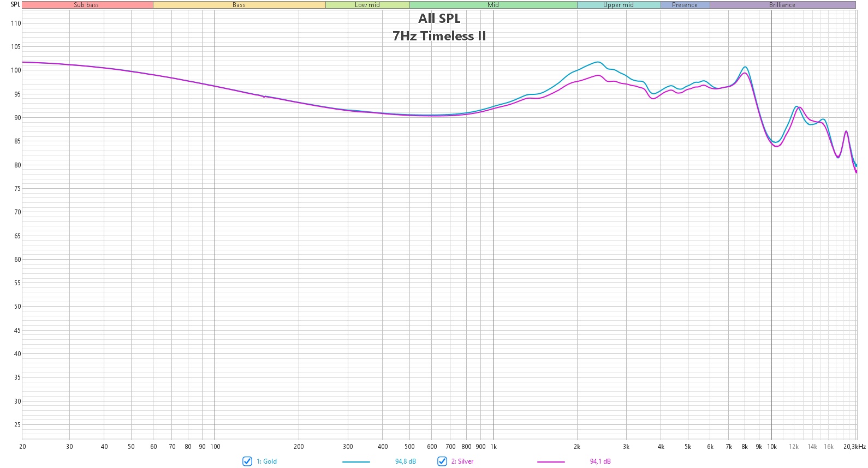Click the Bass band label

click(239, 5)
